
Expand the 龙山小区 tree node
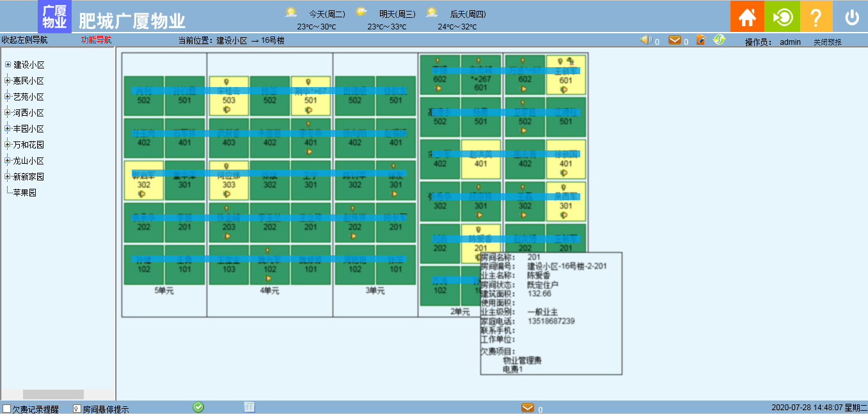(x=8, y=161)
